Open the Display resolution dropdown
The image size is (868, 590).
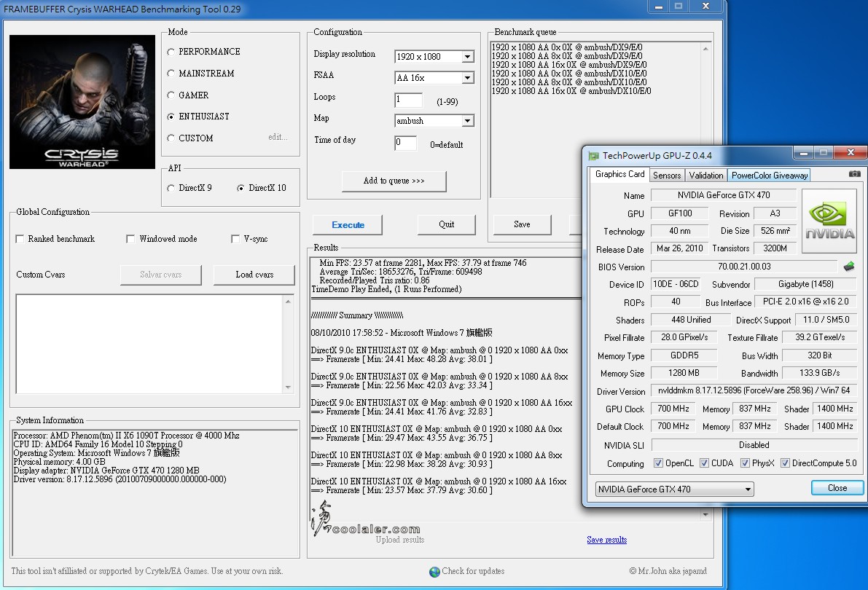coord(434,57)
